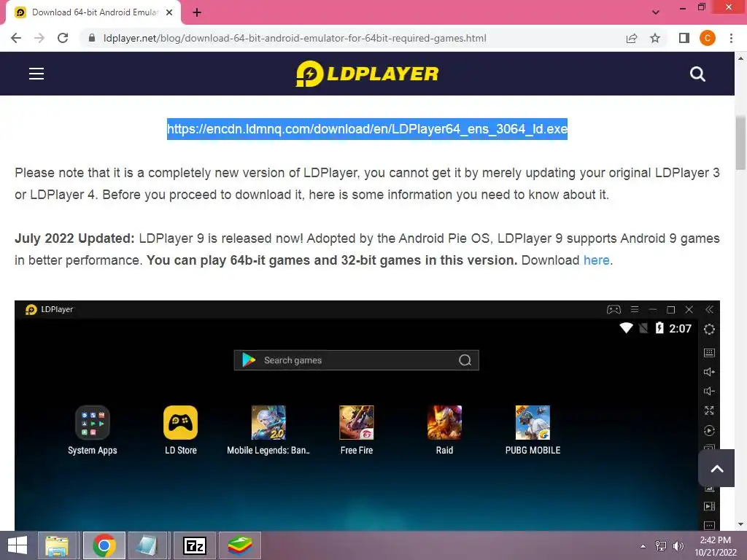
Task: Click LDPlayer settings gear in side toolbar
Action: tap(709, 329)
